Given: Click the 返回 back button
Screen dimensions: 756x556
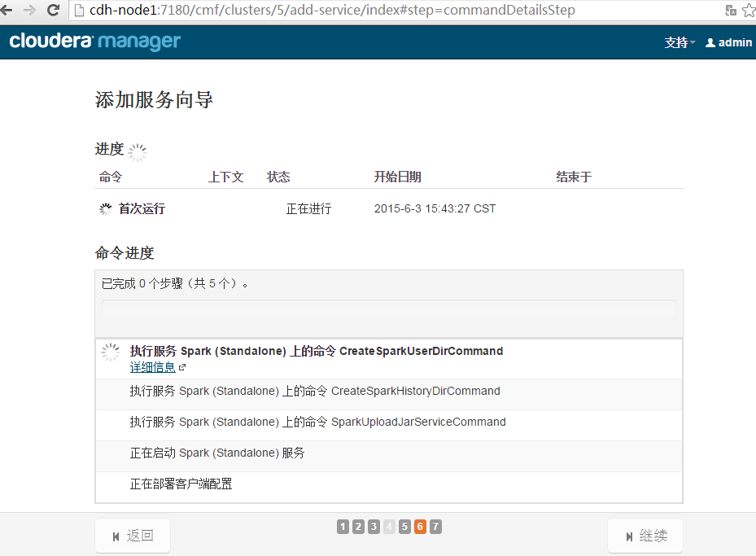Looking at the screenshot, I should pos(133,536).
